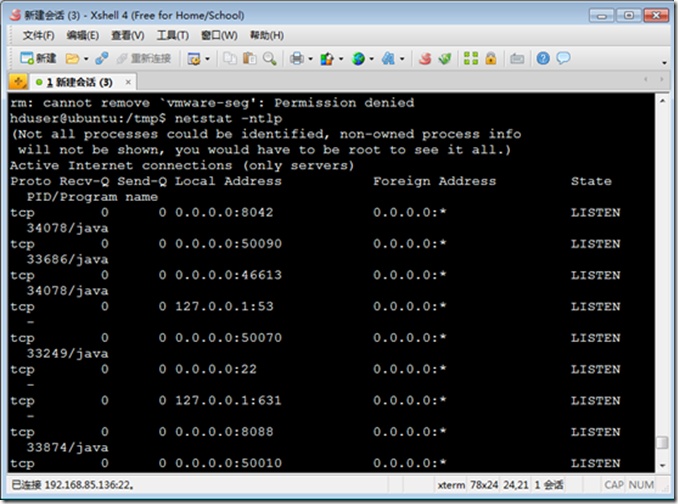
Task: Open the 文件(F) menu
Action: click(38, 35)
